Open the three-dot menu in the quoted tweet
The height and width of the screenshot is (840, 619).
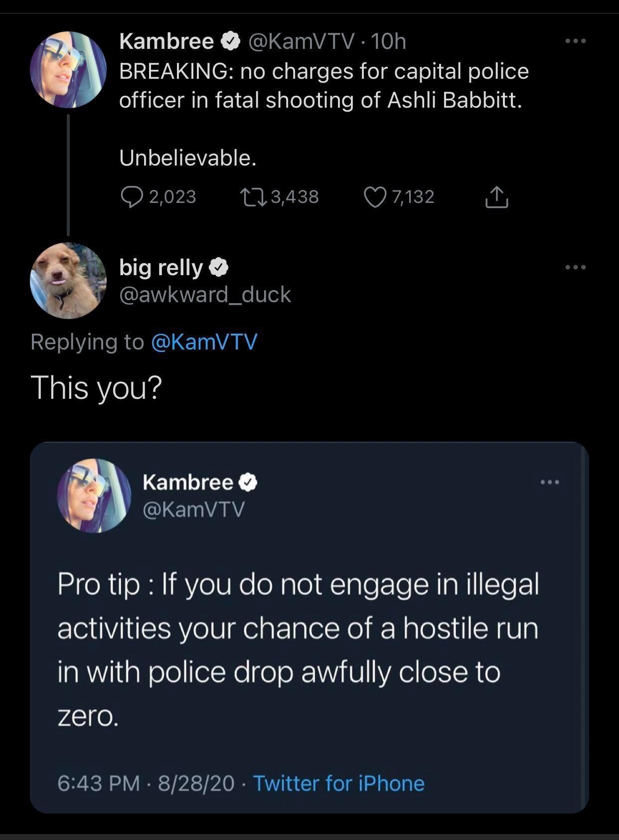pyautogui.click(x=550, y=482)
